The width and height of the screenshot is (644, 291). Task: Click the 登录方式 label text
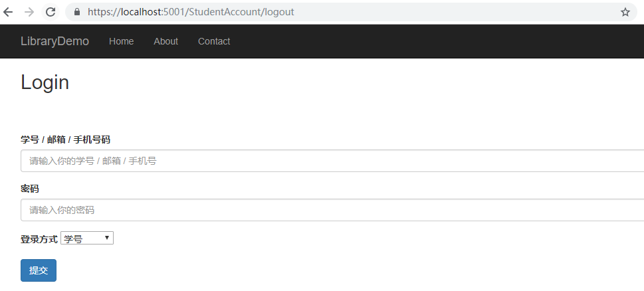[x=39, y=239]
